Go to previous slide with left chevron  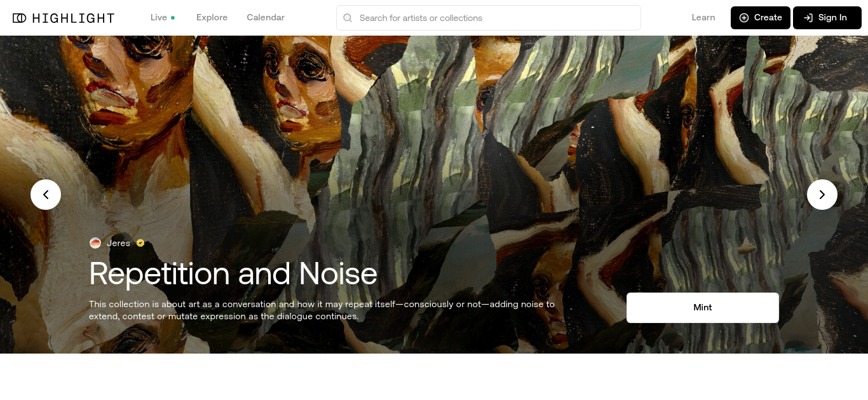(46, 195)
